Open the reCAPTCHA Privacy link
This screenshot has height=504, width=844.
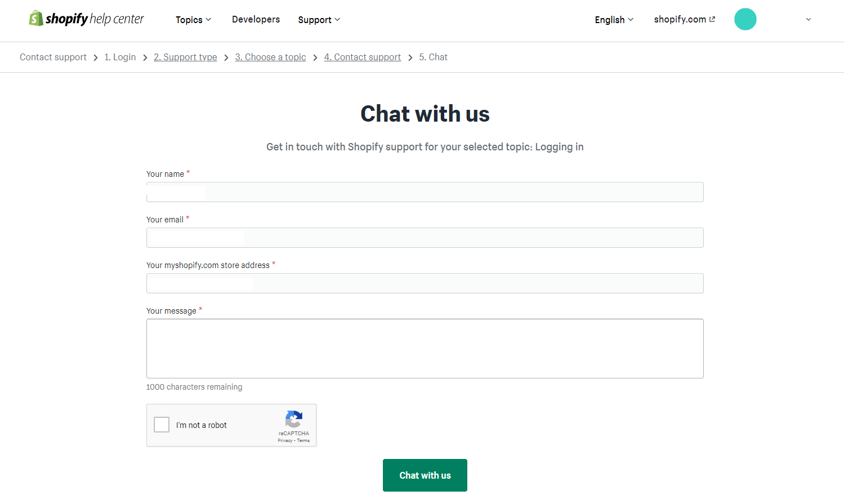pyautogui.click(x=285, y=440)
